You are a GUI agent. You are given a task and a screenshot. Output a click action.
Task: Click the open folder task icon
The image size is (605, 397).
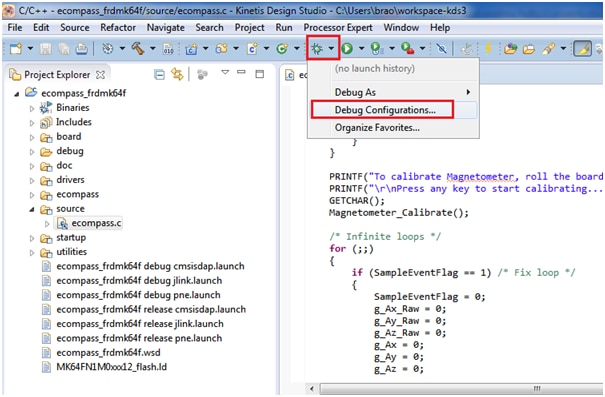(529, 49)
